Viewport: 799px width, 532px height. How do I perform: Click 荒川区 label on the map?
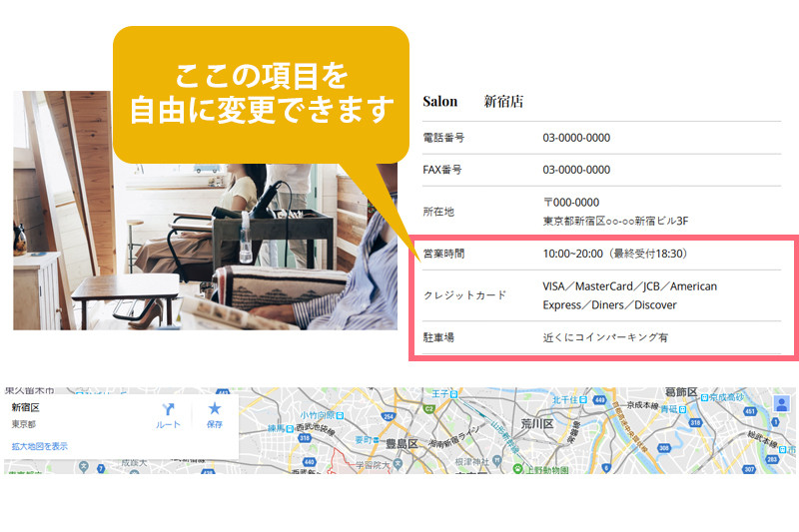[x=536, y=425]
